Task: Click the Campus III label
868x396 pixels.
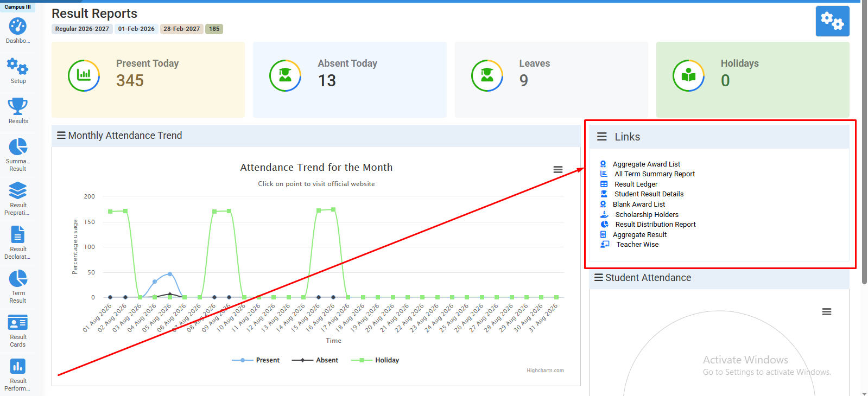Action: (x=18, y=7)
